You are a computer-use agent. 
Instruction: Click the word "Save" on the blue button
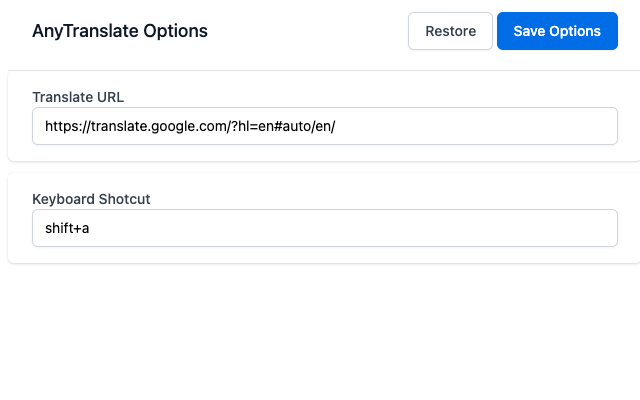pos(530,31)
